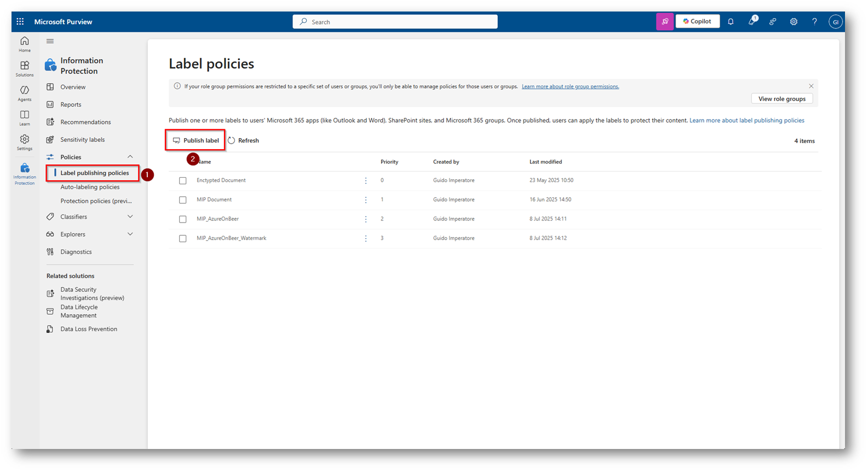Click the View role groups button
The image size is (868, 472).
(781, 99)
